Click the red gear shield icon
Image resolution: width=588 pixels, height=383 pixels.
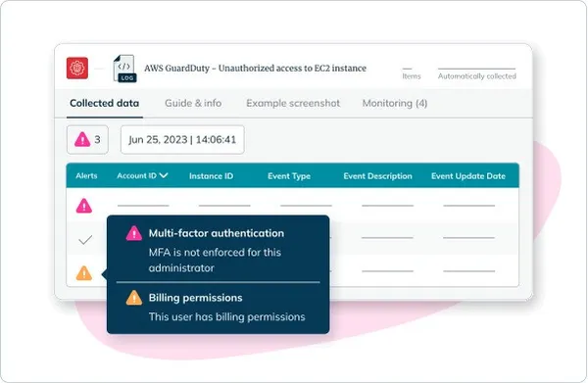pos(77,68)
